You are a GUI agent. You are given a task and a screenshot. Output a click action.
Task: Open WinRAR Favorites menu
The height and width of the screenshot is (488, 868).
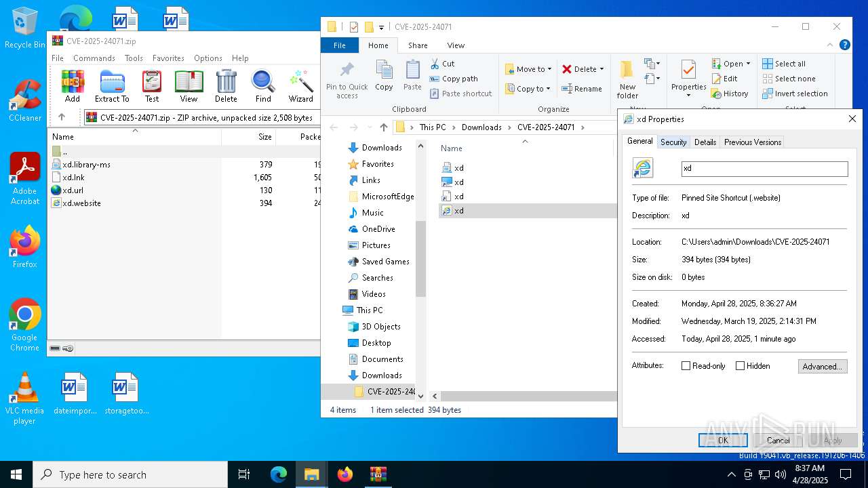[168, 58]
